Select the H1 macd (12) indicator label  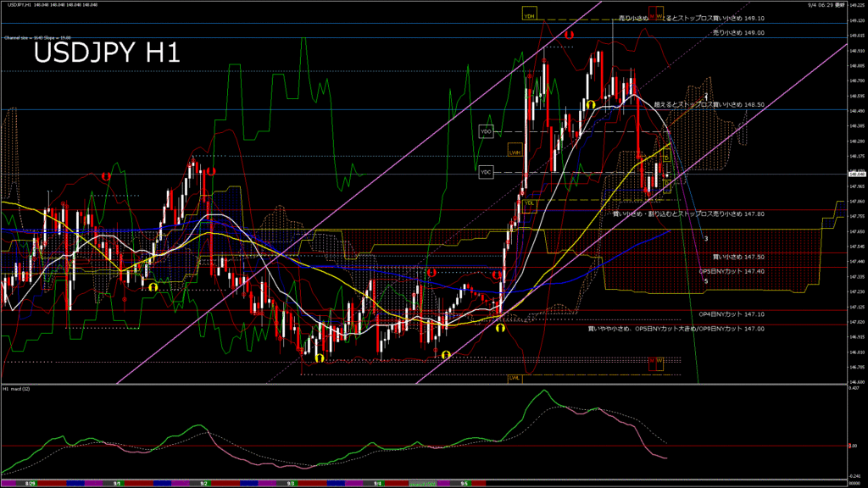click(x=18, y=388)
